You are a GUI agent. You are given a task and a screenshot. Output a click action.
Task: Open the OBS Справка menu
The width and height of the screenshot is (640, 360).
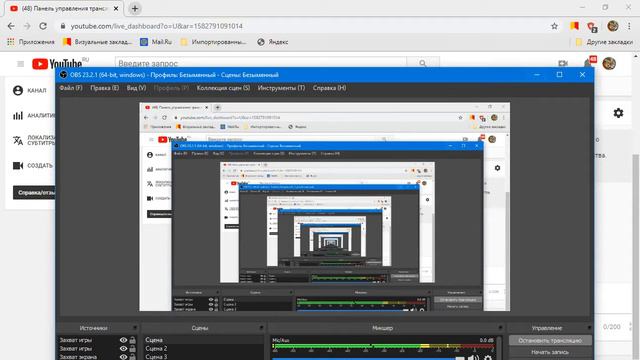[x=329, y=88]
